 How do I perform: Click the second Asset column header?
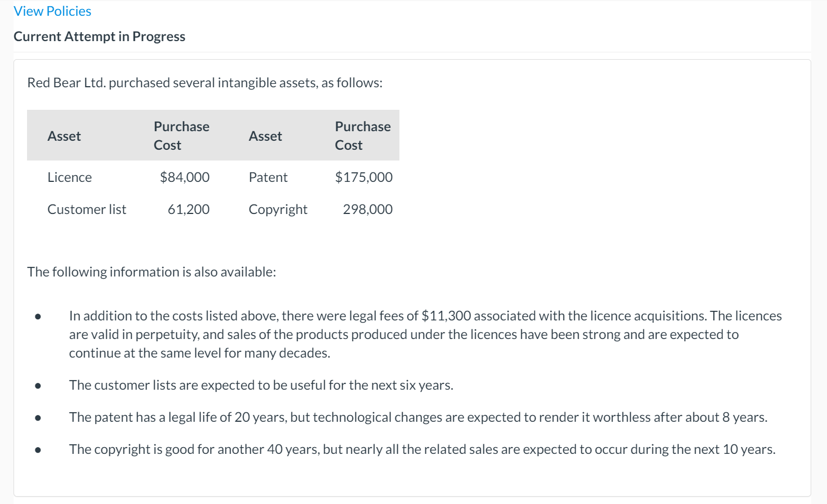tap(265, 136)
